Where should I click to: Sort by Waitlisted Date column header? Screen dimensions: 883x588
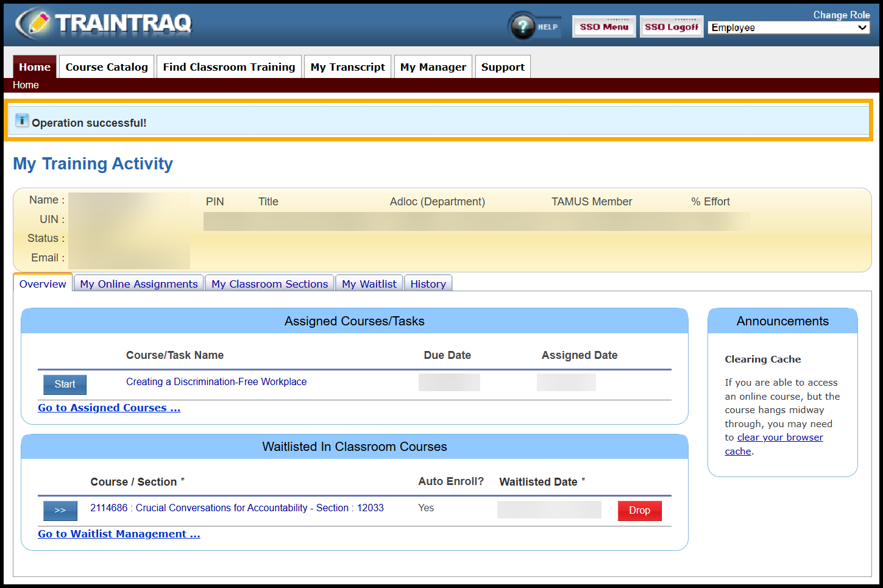(x=538, y=482)
